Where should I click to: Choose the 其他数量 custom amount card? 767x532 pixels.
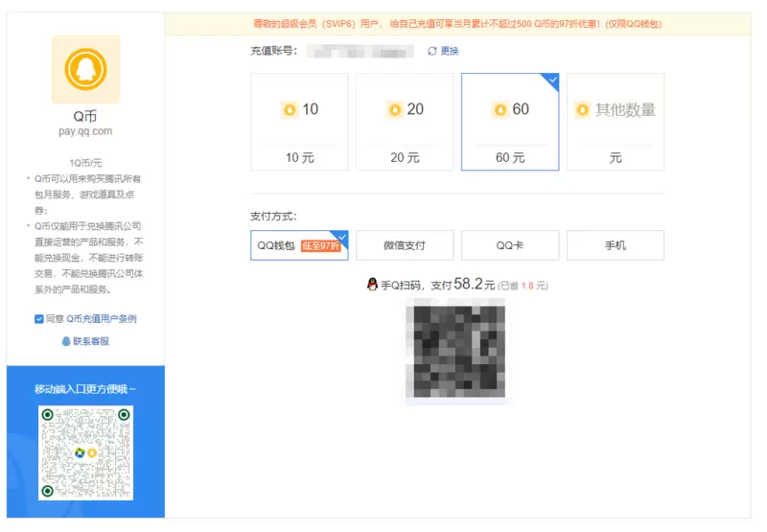[616, 122]
